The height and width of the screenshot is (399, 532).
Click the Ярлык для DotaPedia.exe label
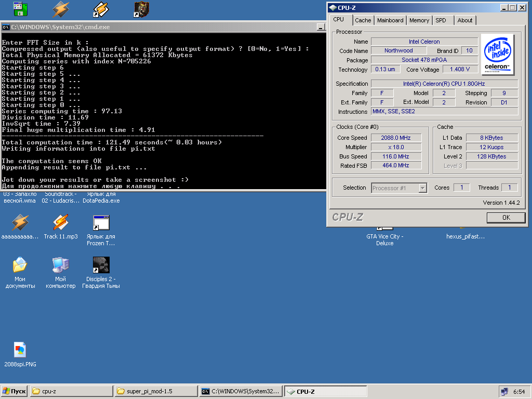click(x=101, y=197)
